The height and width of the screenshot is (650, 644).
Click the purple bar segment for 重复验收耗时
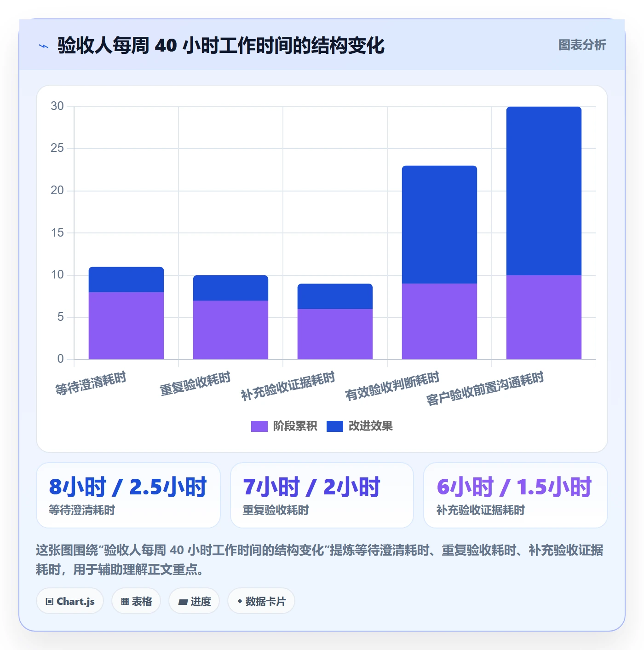(230, 330)
